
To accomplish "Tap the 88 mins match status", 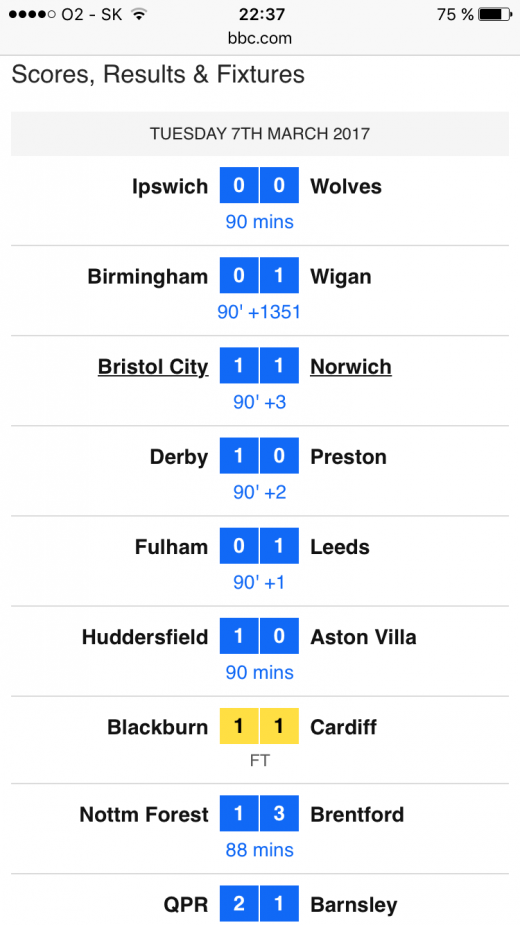I will pos(260,850).
